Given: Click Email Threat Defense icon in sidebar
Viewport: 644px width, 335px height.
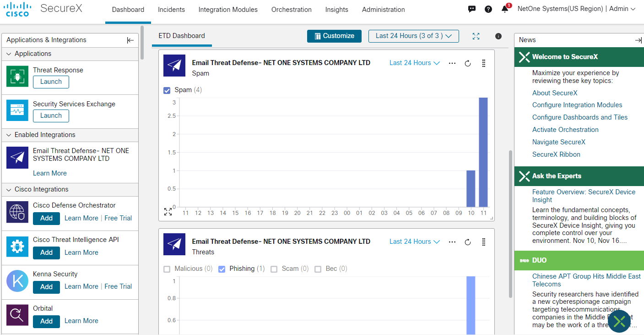Looking at the screenshot, I should [17, 158].
